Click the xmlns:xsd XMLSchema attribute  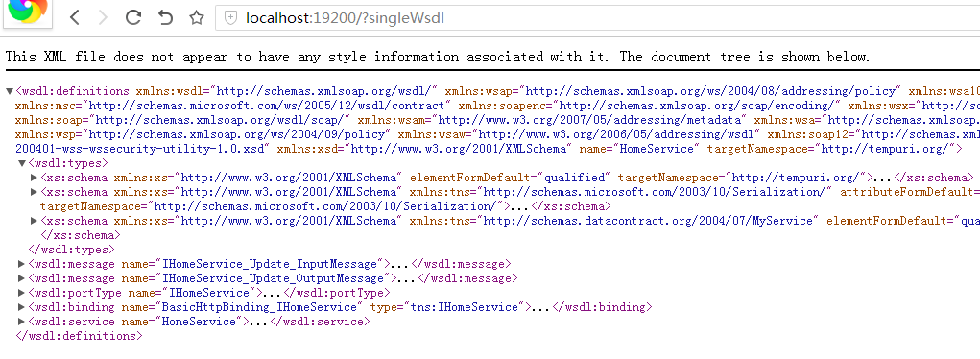click(x=425, y=149)
